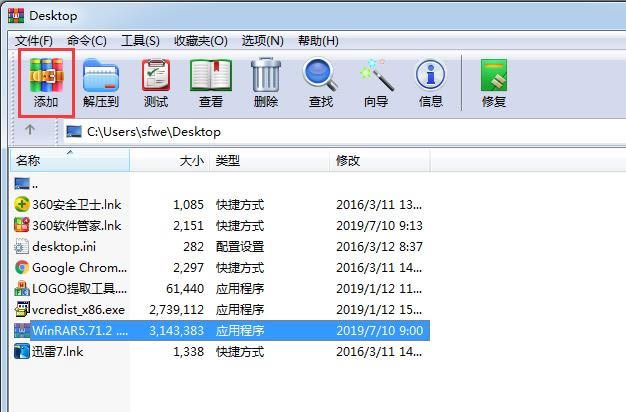Open the 查看 (View) book icon

[x=211, y=75]
